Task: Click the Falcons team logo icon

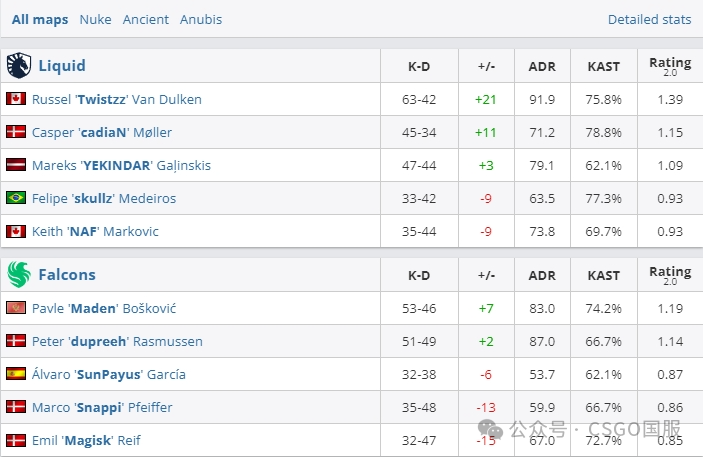Action: 19,274
